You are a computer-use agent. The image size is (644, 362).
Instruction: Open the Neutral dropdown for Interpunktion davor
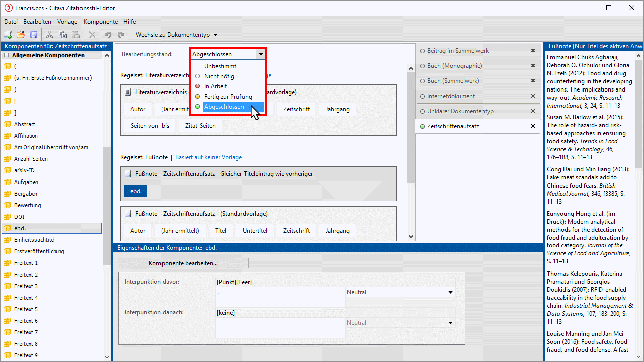450,292
